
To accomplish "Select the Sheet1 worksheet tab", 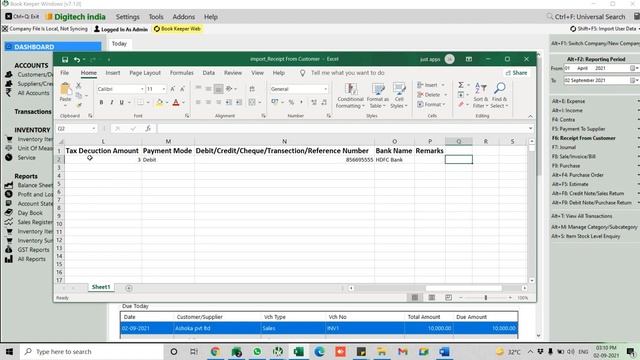I will pyautogui.click(x=101, y=287).
